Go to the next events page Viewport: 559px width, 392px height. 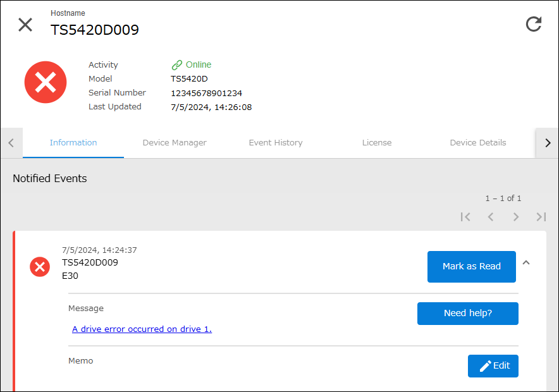point(516,217)
